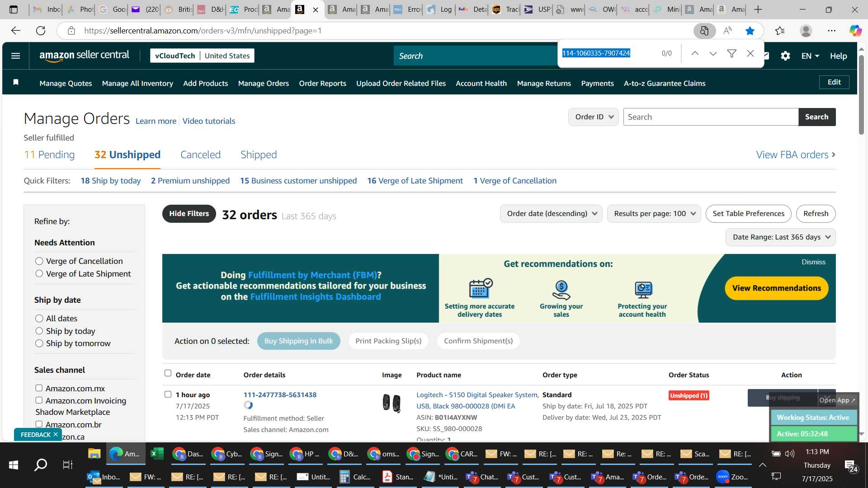The width and height of the screenshot is (868, 488).
Task: Check the Amazon.com.br sales channel
Action: (x=39, y=424)
